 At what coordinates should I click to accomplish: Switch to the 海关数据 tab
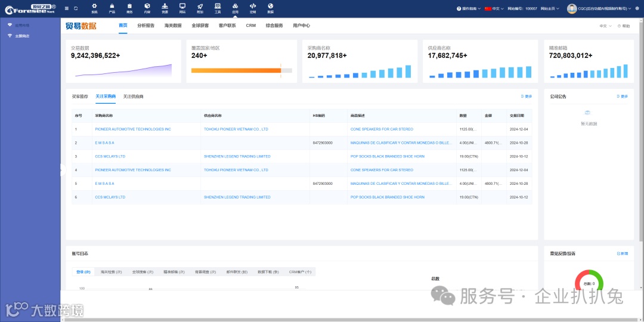coord(172,26)
